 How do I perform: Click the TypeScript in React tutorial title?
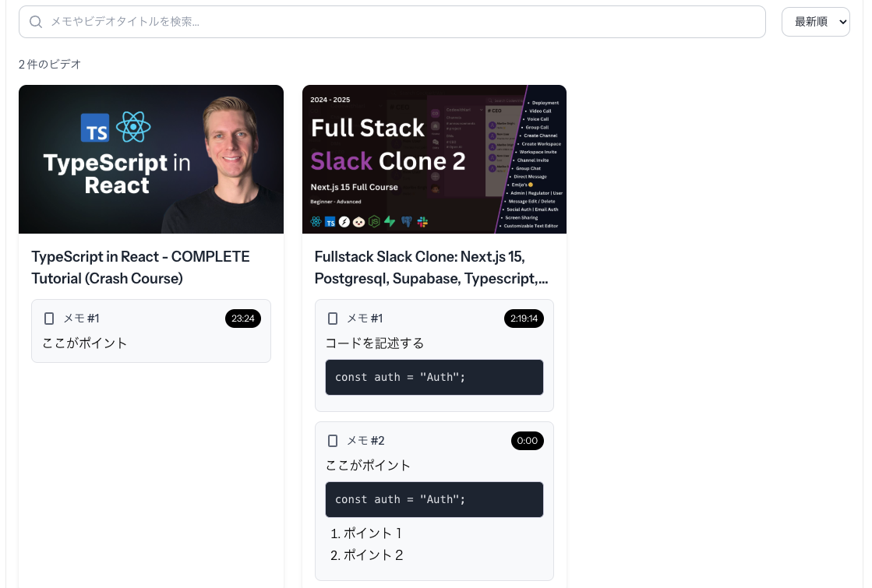140,267
